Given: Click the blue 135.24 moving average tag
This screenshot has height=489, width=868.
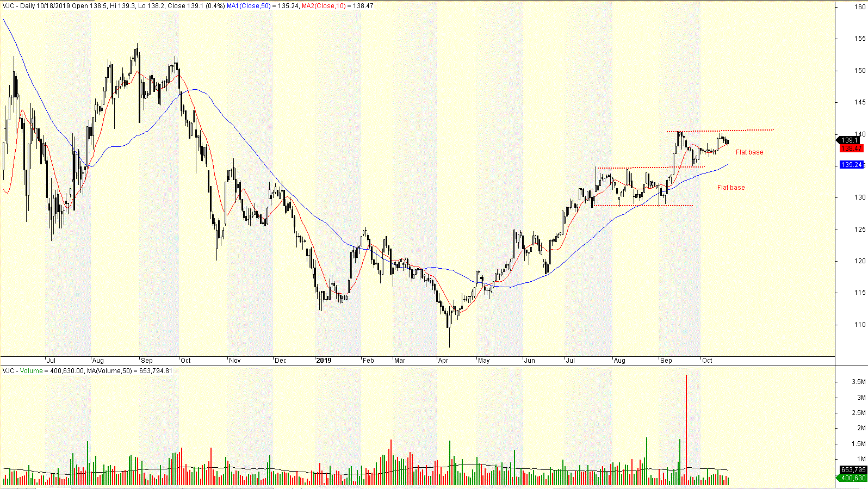Looking at the screenshot, I should coord(851,165).
